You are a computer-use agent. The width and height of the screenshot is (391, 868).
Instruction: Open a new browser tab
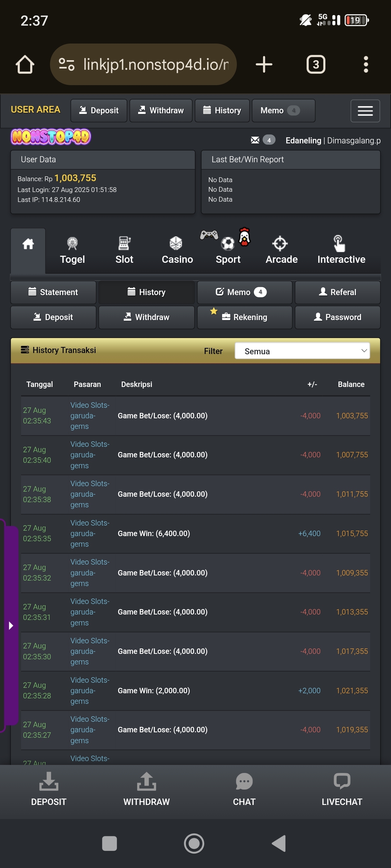[264, 64]
